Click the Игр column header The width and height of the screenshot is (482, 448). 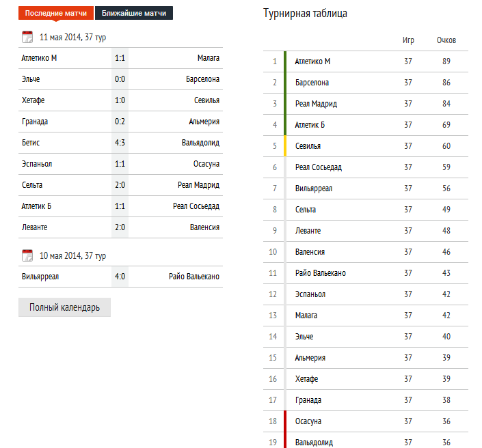click(408, 40)
